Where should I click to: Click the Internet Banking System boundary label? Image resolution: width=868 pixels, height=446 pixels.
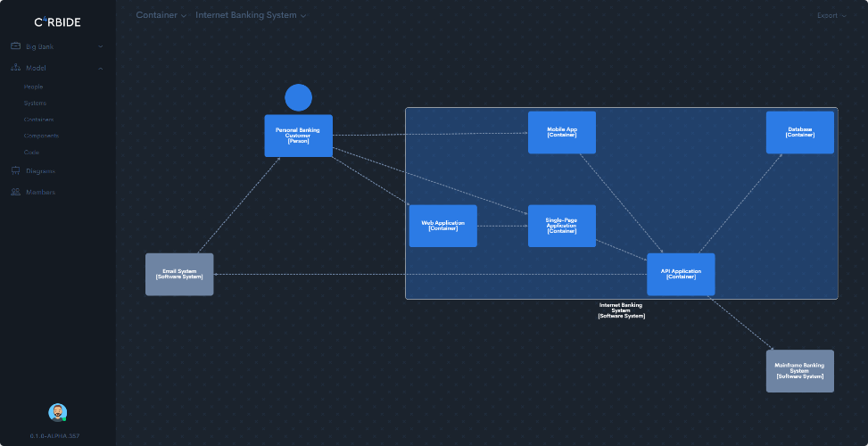point(621,310)
